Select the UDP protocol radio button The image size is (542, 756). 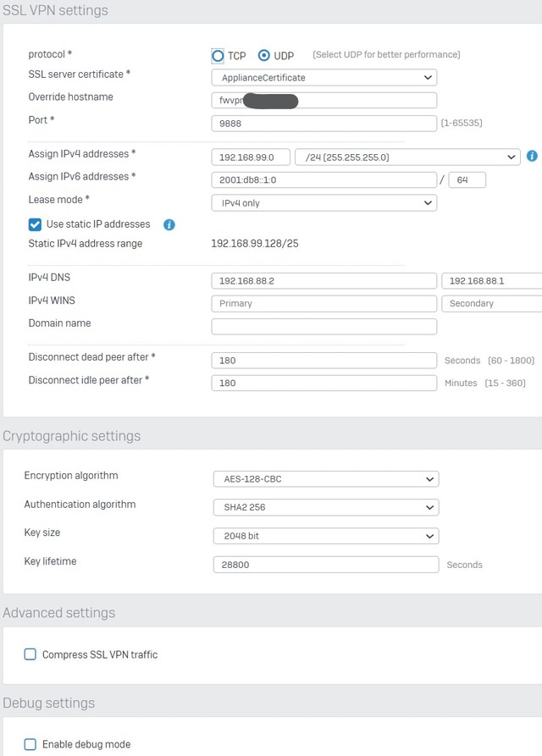point(263,56)
